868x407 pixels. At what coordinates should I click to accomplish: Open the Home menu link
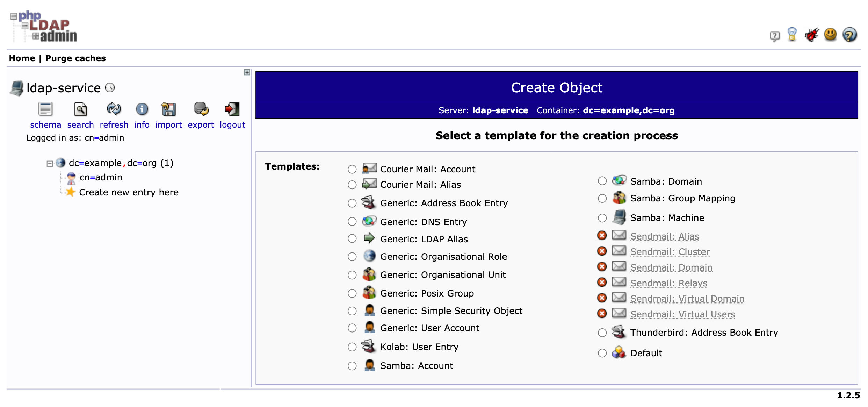pyautogui.click(x=22, y=58)
